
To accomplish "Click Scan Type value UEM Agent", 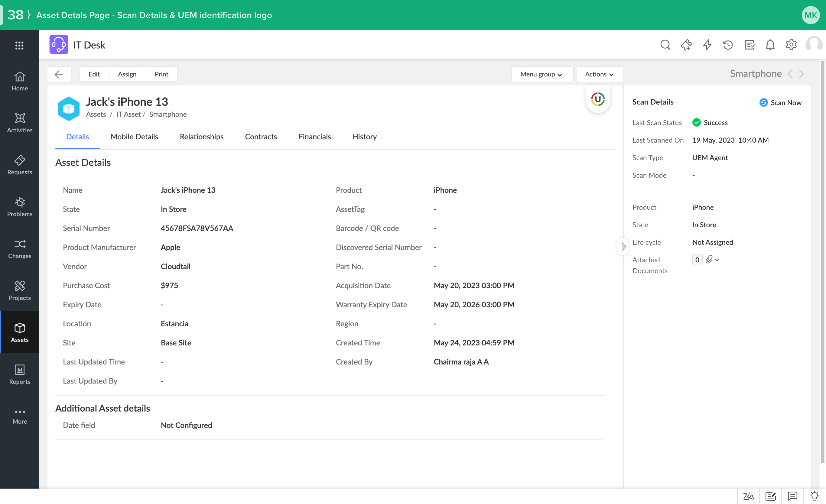I will tap(710, 158).
